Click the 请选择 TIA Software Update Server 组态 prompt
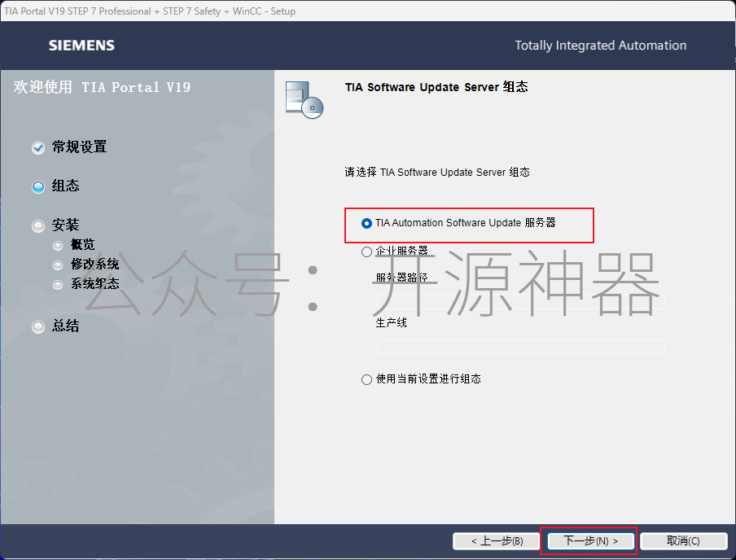 tap(437, 173)
